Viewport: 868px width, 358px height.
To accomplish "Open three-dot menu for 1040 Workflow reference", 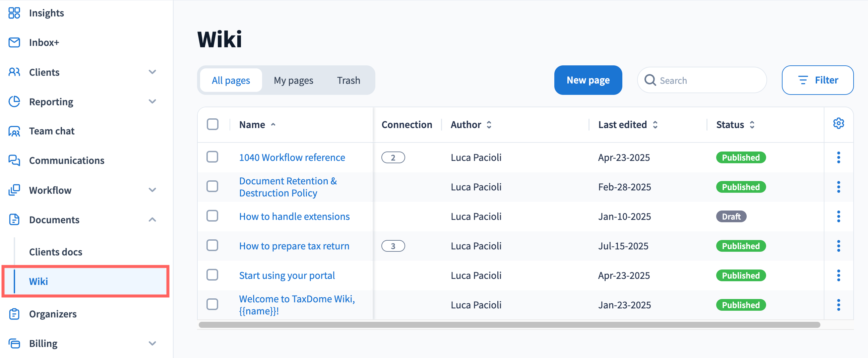I will coord(839,158).
